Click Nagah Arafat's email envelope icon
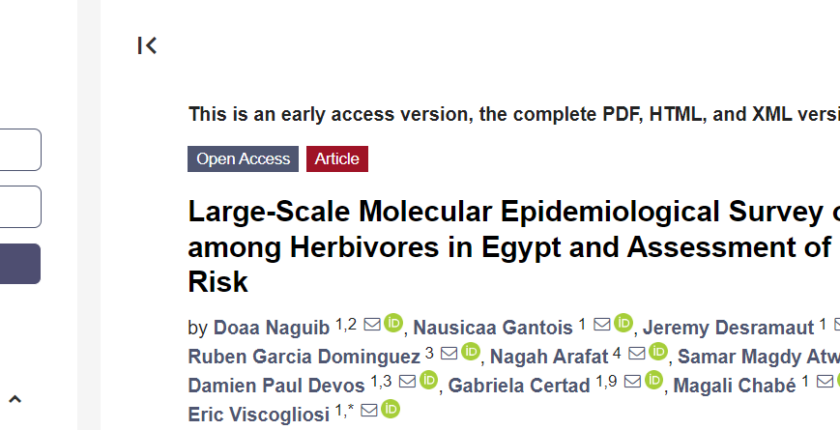Image resolution: width=840 pixels, height=430 pixels. tap(637, 353)
